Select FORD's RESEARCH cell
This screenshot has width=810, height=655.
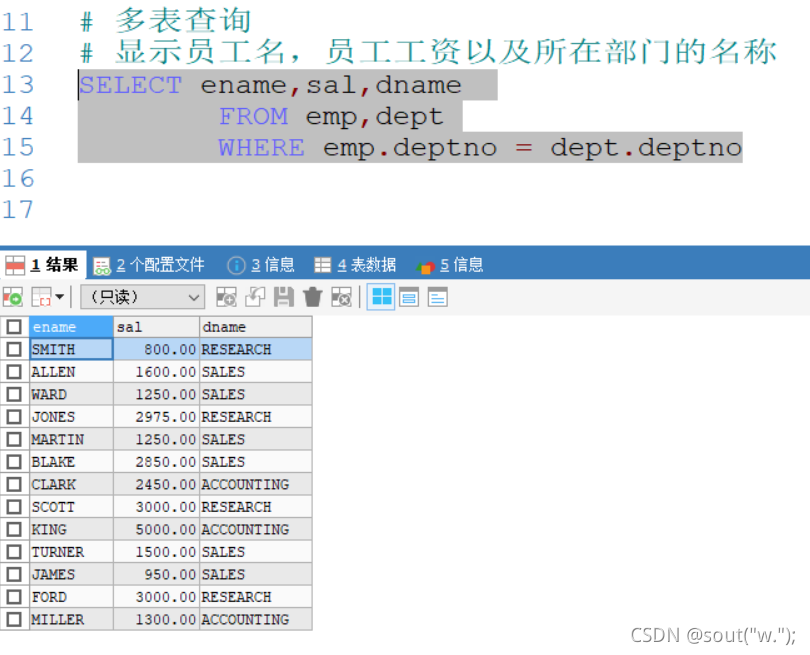click(x=256, y=597)
